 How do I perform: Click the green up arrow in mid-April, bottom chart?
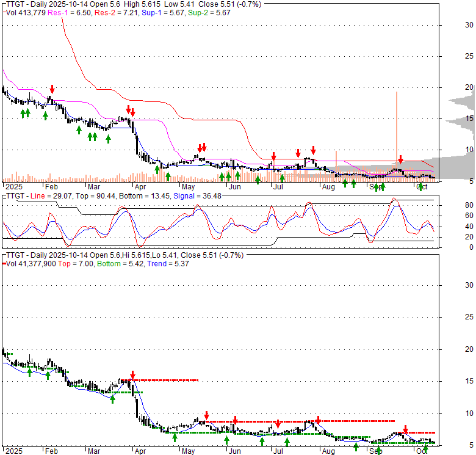[175, 437]
